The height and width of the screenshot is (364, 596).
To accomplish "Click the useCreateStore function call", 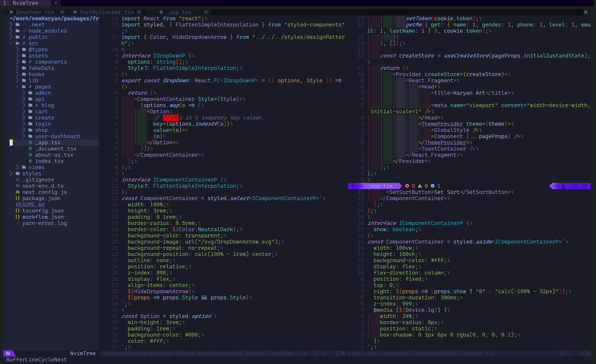I will click(466, 56).
